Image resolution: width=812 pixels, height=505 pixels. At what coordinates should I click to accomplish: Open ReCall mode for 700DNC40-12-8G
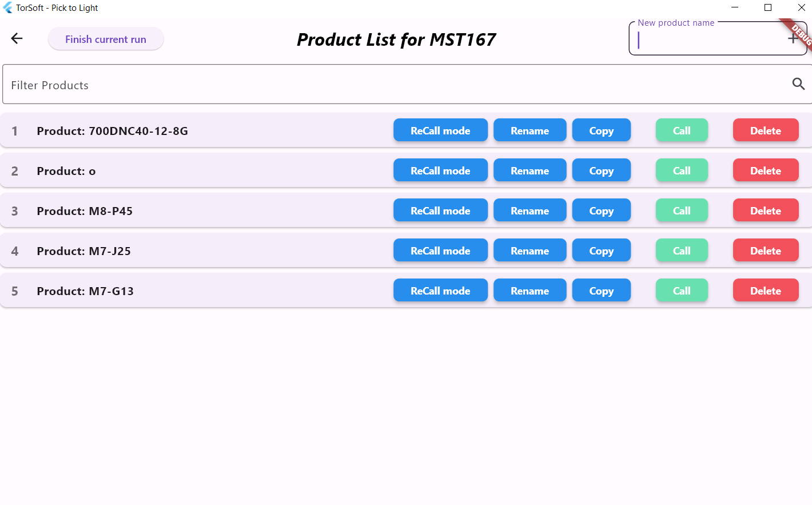(440, 130)
